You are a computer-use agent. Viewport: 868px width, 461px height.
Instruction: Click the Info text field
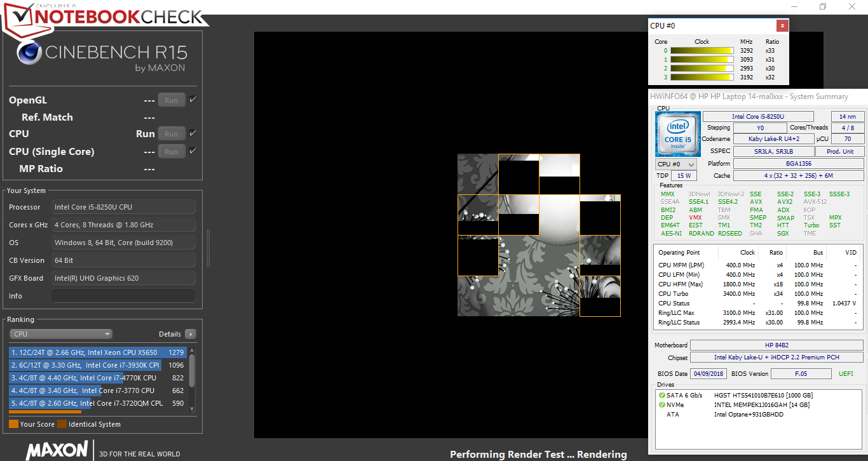pos(123,296)
